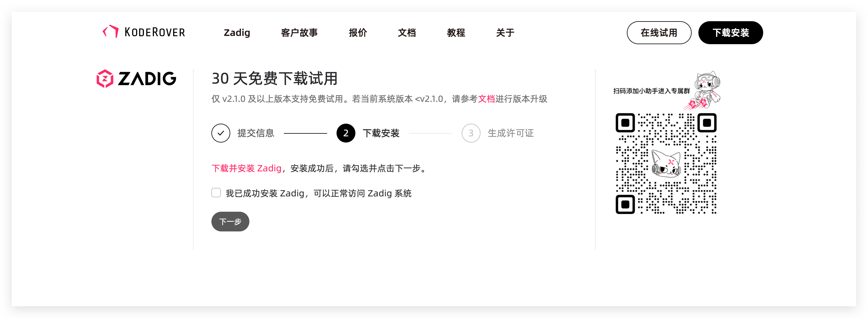The width and height of the screenshot is (868, 318).
Task: Click the 在线试用 button
Action: tap(659, 33)
